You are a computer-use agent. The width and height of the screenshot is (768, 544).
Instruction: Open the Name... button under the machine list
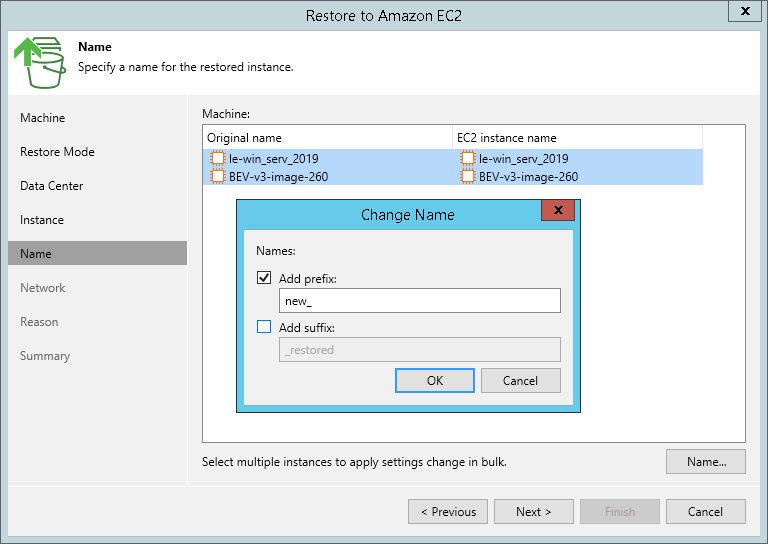(706, 462)
